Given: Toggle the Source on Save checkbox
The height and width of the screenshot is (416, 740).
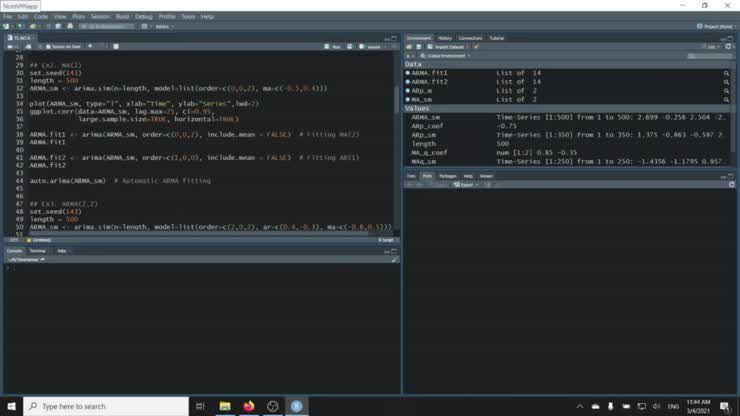Looking at the screenshot, I should [48, 47].
